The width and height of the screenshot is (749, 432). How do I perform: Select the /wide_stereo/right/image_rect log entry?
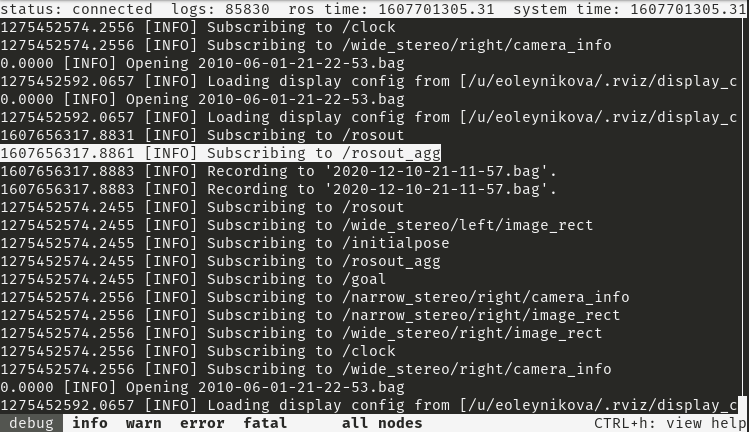click(x=301, y=333)
